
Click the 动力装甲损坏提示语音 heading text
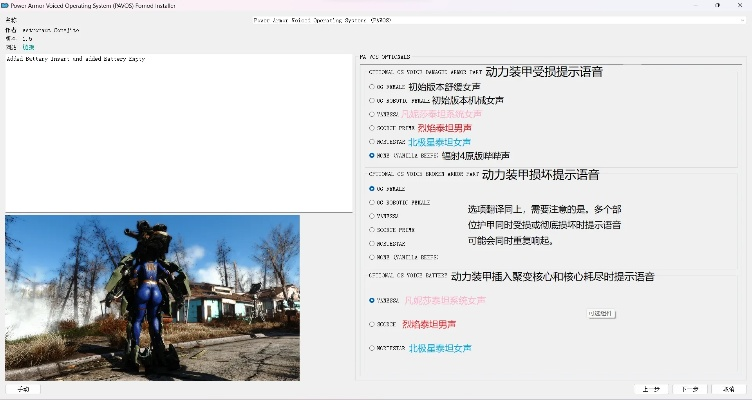coord(540,175)
